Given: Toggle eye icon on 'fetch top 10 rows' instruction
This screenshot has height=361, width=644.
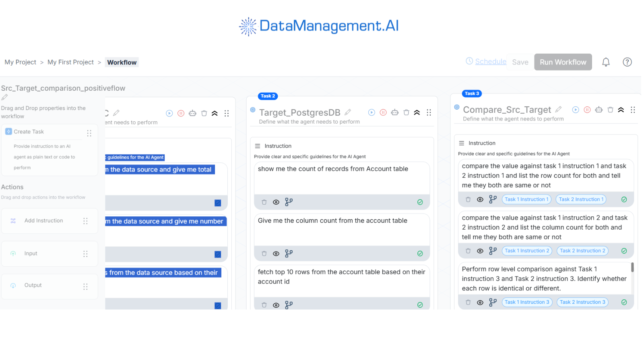Looking at the screenshot, I should coord(276,305).
